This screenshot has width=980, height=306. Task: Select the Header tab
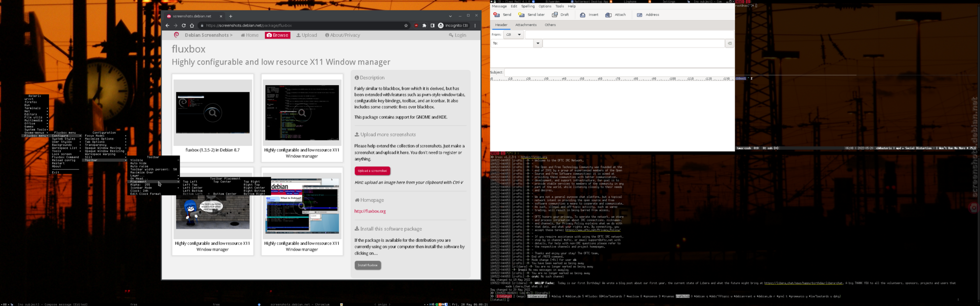(501, 25)
